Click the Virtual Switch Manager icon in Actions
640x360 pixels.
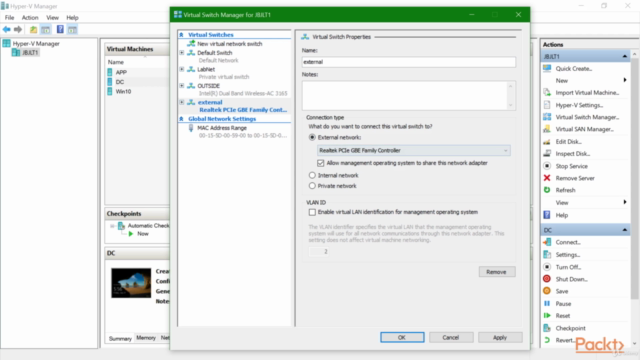click(x=547, y=117)
